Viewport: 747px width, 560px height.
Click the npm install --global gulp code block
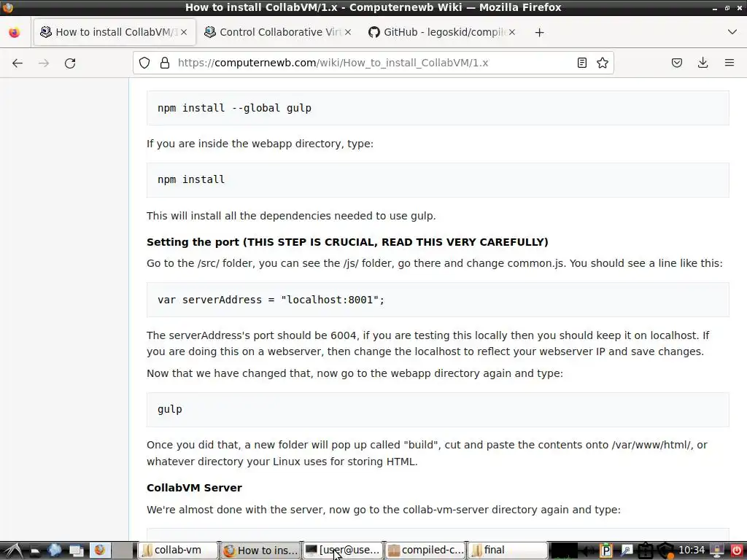pos(438,108)
